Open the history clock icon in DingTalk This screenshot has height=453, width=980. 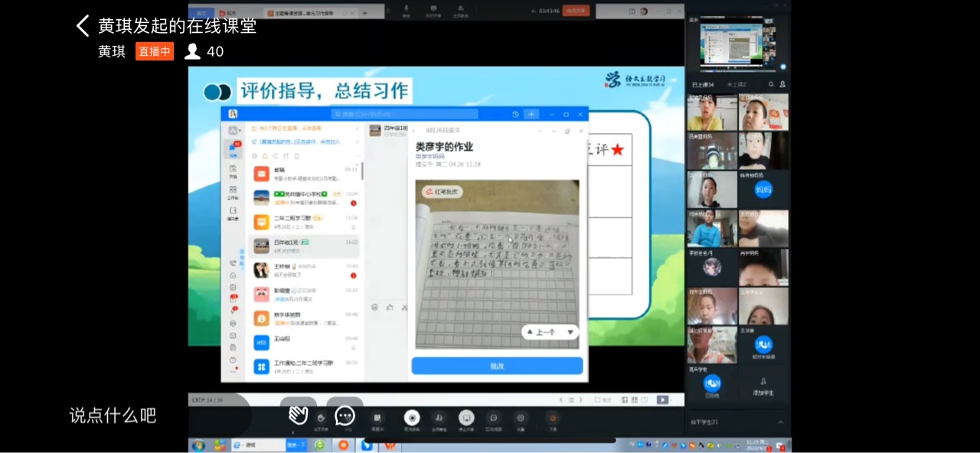tap(515, 114)
